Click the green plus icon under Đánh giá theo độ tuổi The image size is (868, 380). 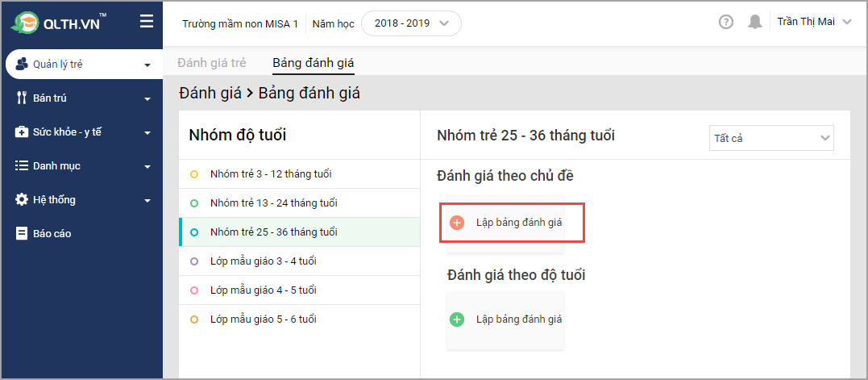point(457,319)
